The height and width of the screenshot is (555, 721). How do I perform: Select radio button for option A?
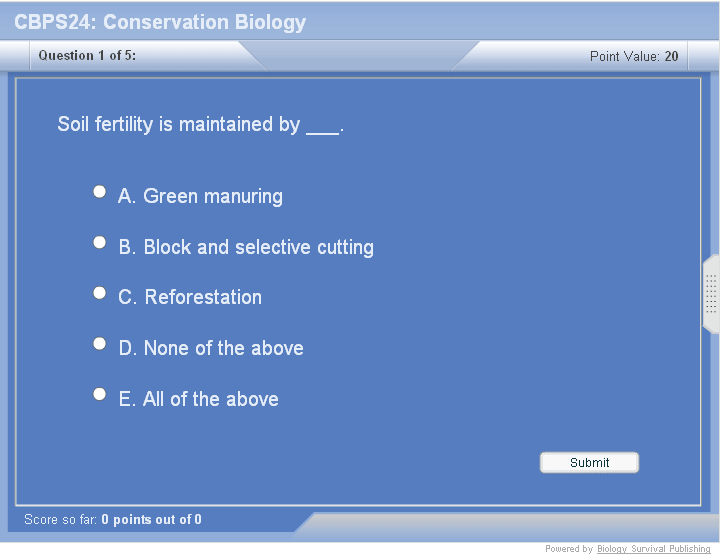point(99,191)
